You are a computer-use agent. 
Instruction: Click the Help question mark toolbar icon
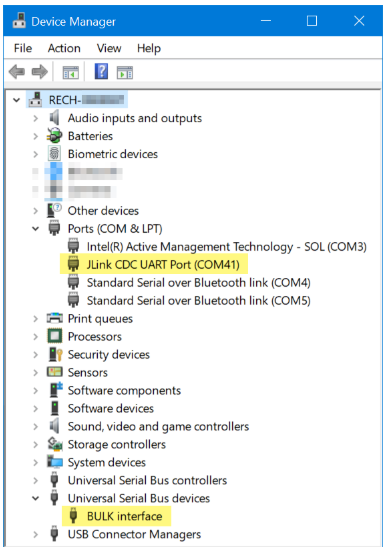pyautogui.click(x=101, y=71)
